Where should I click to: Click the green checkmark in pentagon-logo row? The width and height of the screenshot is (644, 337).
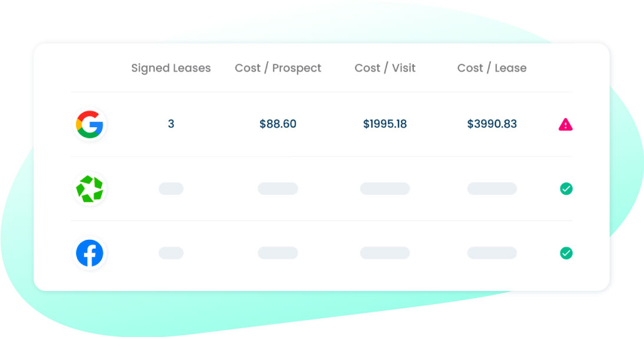pos(566,189)
